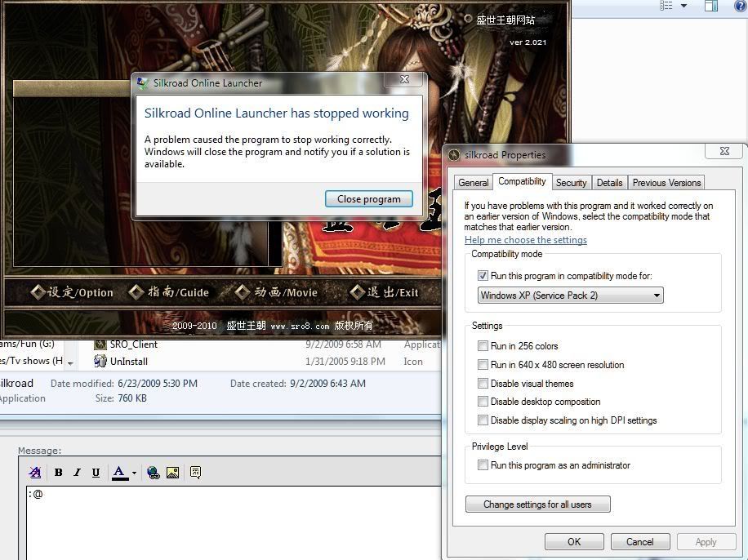Check Disable display scaling on high DPI
Viewport: 748px width, 560px height.
[x=483, y=420]
